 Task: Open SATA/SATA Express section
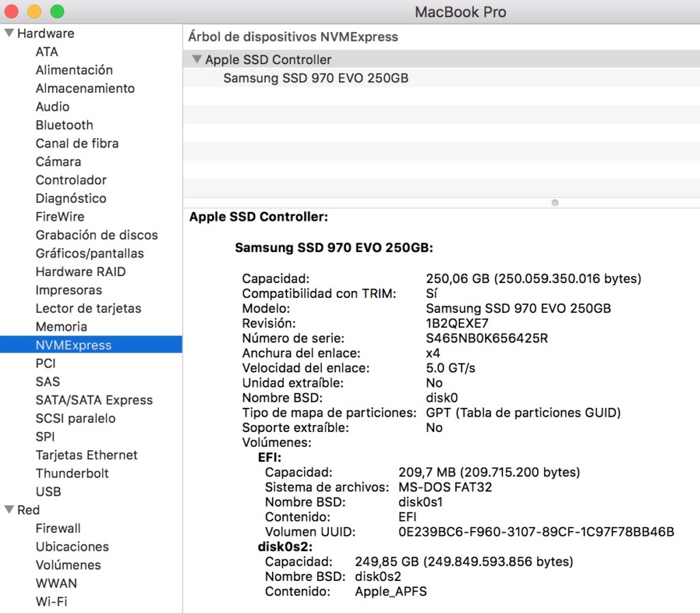(94, 400)
